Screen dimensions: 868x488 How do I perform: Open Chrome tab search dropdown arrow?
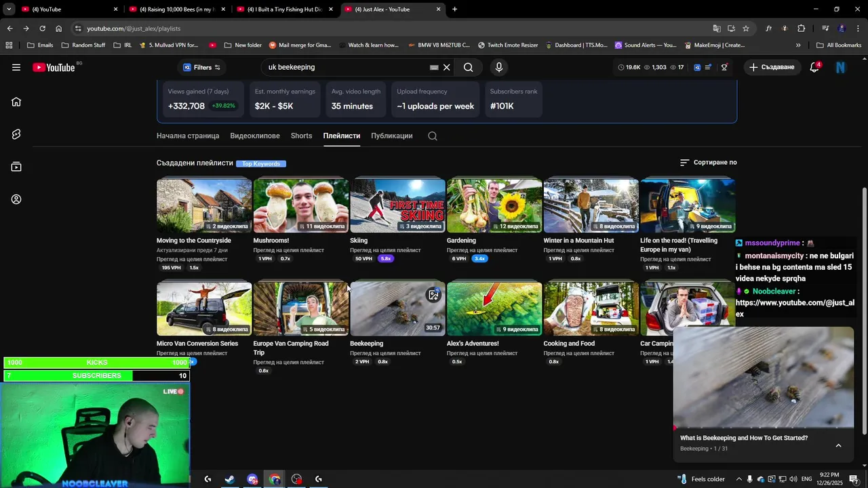pyautogui.click(x=9, y=9)
